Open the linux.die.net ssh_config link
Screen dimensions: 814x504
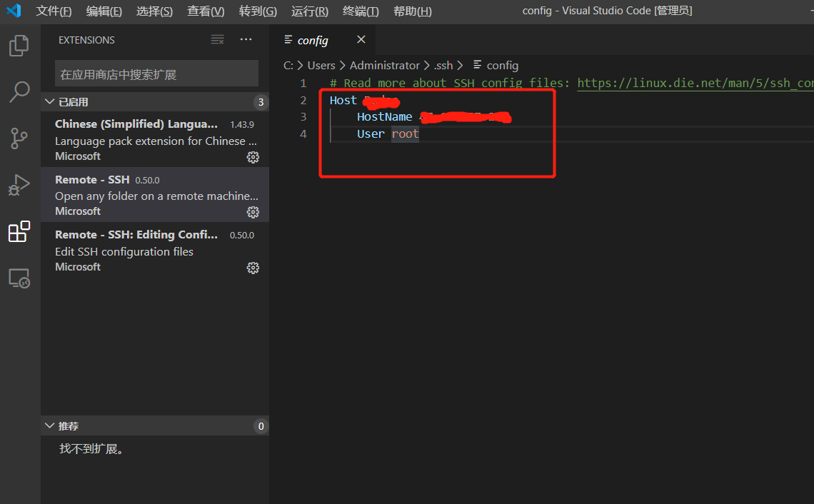tap(695, 83)
